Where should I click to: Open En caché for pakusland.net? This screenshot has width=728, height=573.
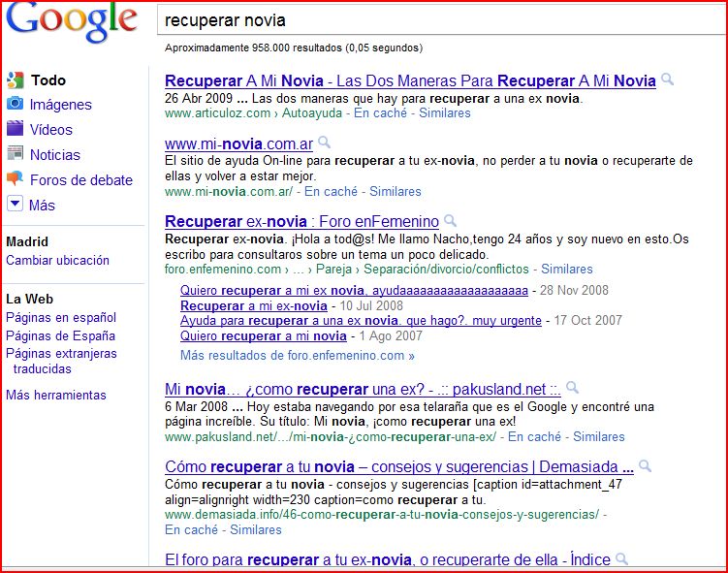pos(534,436)
